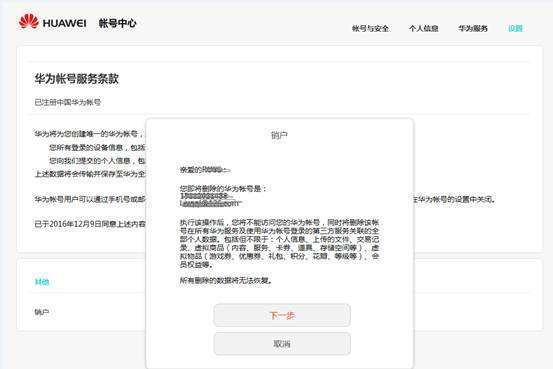The width and height of the screenshot is (553, 369).
Task: Click the 您即将删除的华为帐号是 line
Action: [x=223, y=189]
